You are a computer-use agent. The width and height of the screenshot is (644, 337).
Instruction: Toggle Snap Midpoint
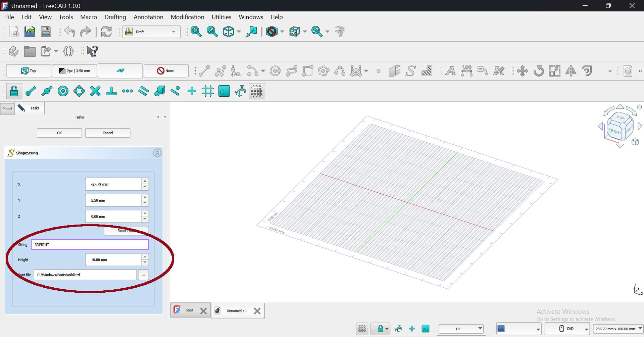pos(47,91)
